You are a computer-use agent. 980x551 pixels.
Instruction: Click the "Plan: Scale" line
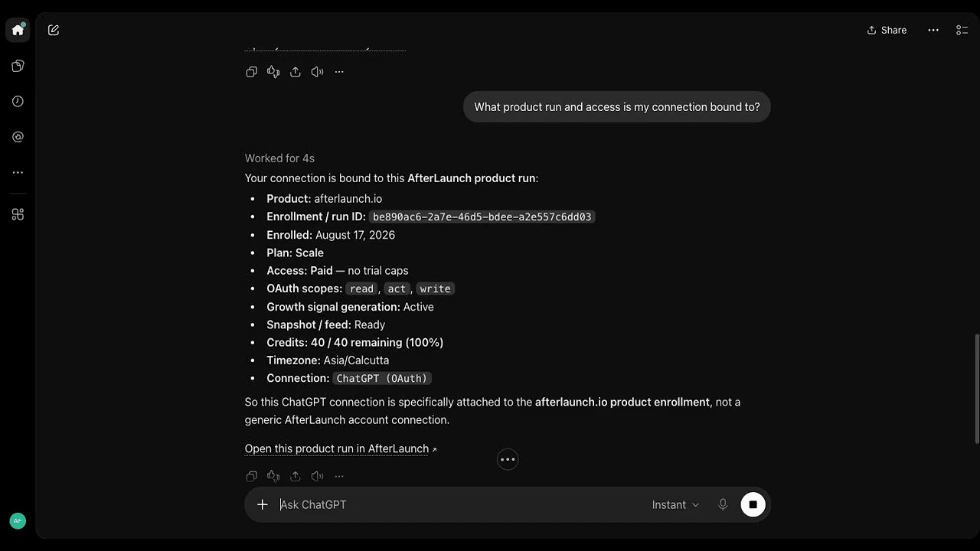click(x=295, y=253)
